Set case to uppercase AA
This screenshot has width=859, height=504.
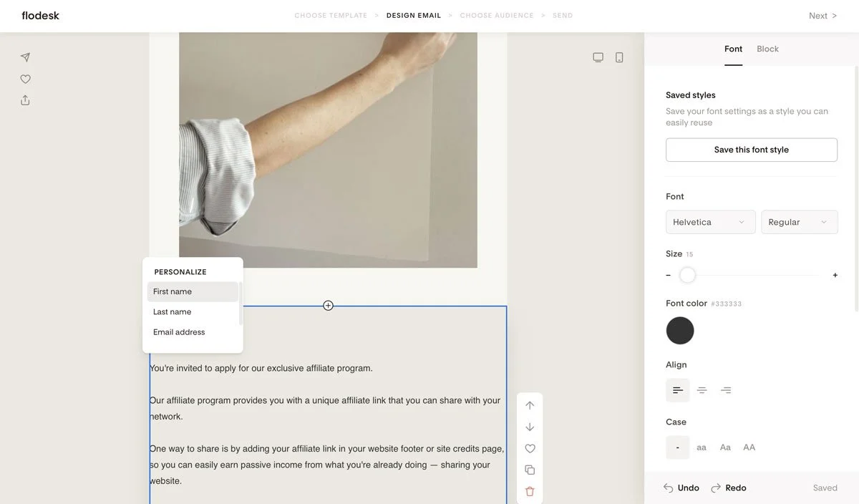tap(749, 447)
